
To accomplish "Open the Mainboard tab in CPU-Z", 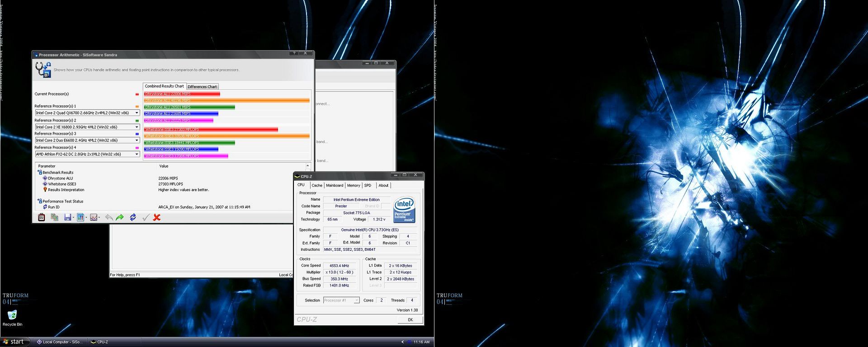I will pyautogui.click(x=335, y=186).
